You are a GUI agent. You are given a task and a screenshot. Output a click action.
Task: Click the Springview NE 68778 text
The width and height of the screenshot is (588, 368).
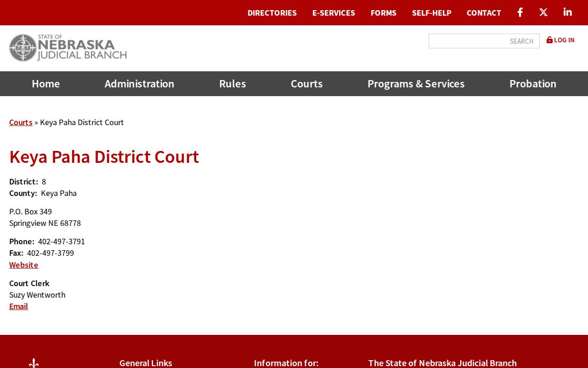(45, 223)
